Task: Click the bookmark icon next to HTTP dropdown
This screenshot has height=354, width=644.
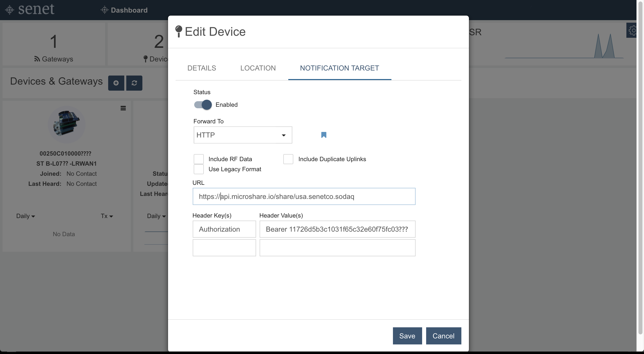Action: point(324,135)
